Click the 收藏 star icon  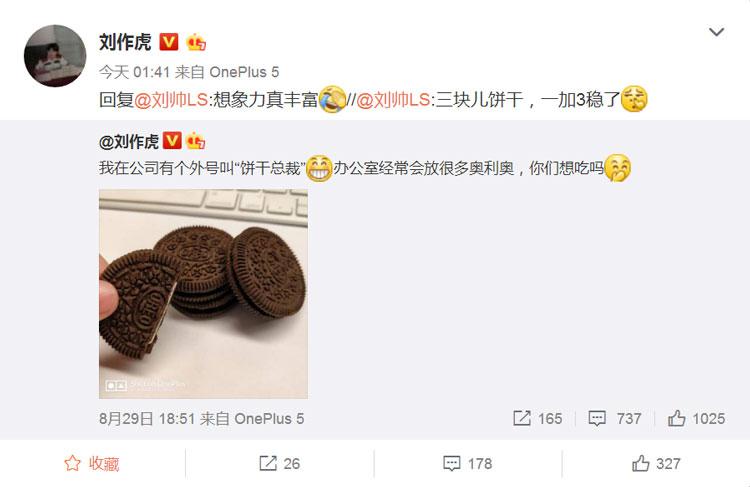73,463
